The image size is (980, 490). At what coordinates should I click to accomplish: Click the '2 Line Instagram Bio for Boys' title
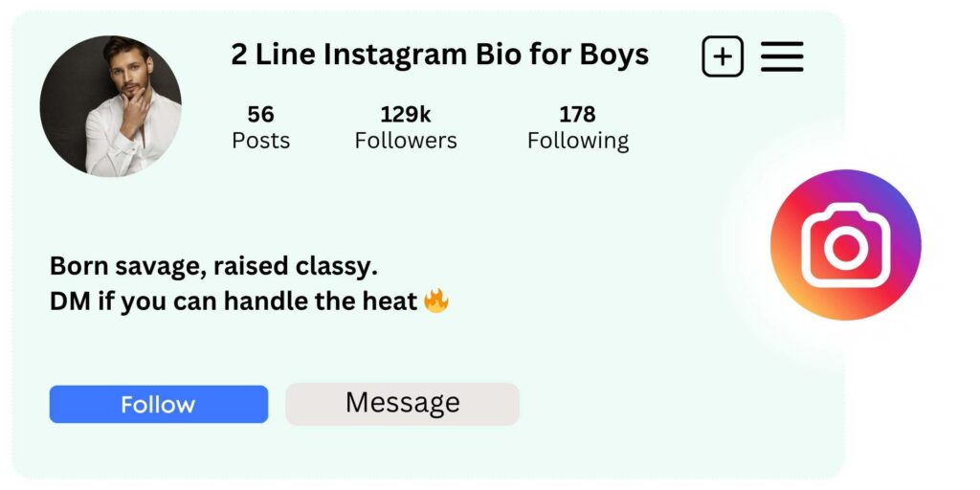(x=439, y=56)
